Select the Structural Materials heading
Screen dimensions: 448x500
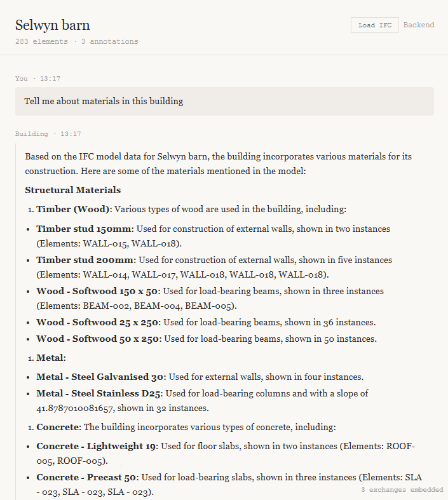72,190
